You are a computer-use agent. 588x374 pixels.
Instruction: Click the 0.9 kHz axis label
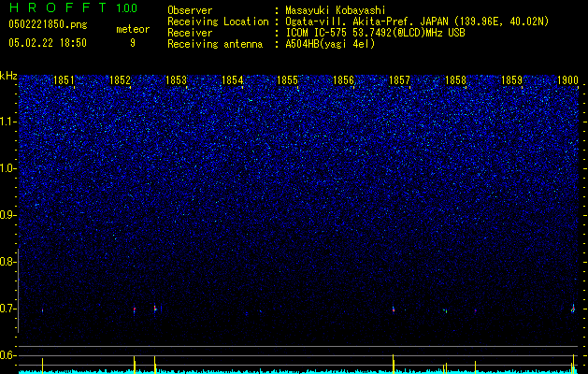[7, 215]
